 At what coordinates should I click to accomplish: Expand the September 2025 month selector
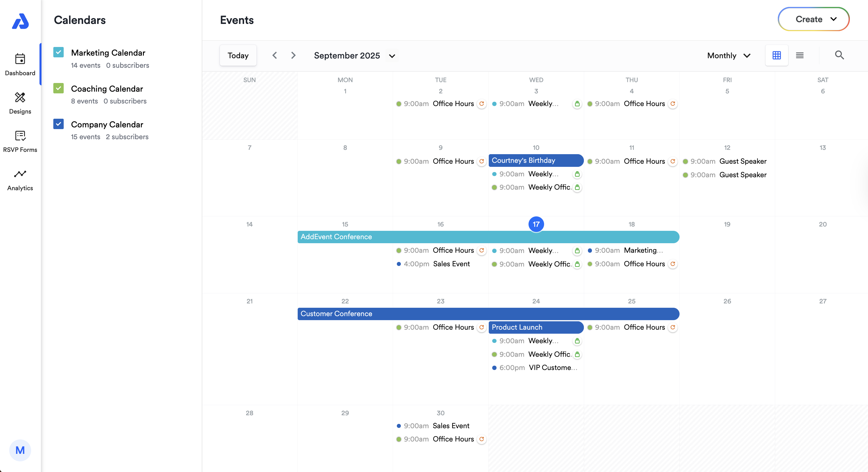[392, 56]
